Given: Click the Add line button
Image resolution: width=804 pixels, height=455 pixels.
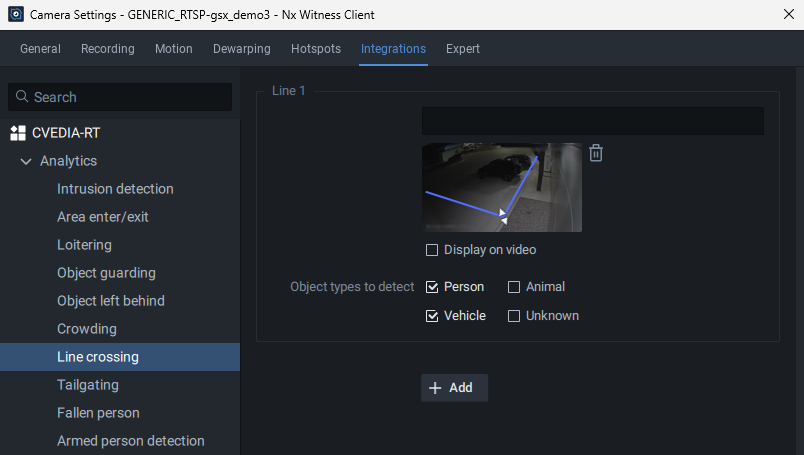Looking at the screenshot, I should pos(454,388).
